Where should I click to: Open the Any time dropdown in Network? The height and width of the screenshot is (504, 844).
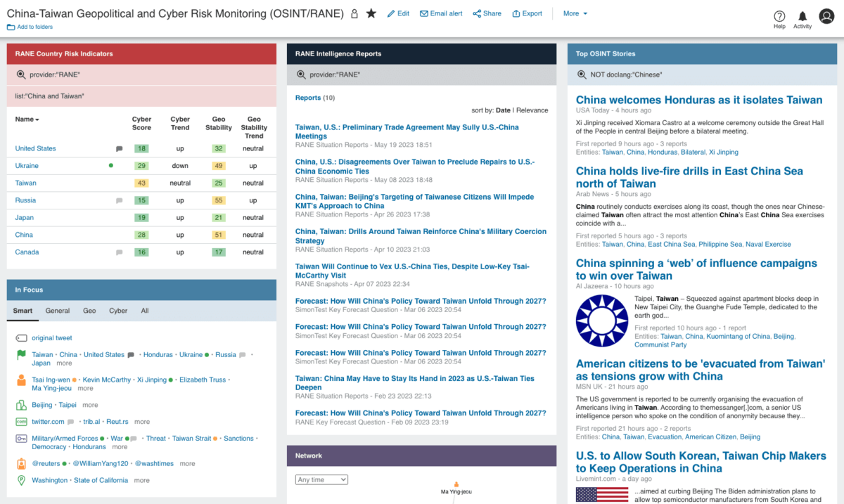click(x=321, y=479)
